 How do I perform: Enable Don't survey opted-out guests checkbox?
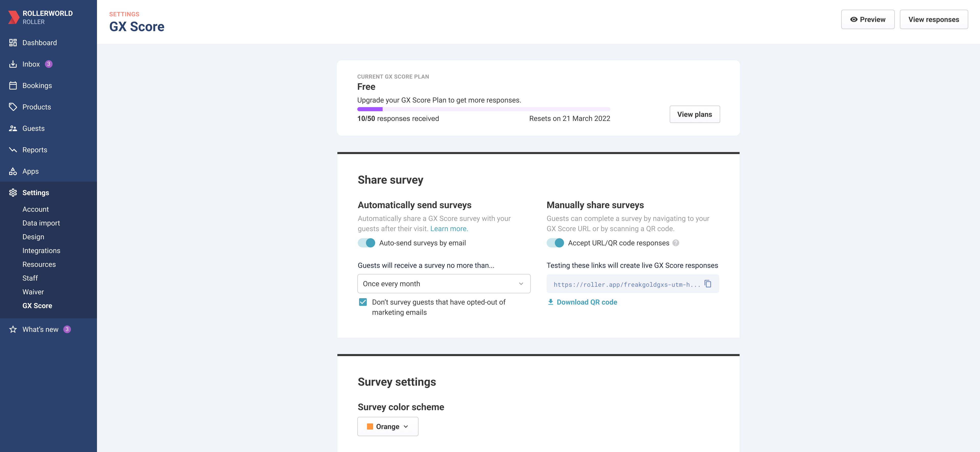pyautogui.click(x=362, y=302)
